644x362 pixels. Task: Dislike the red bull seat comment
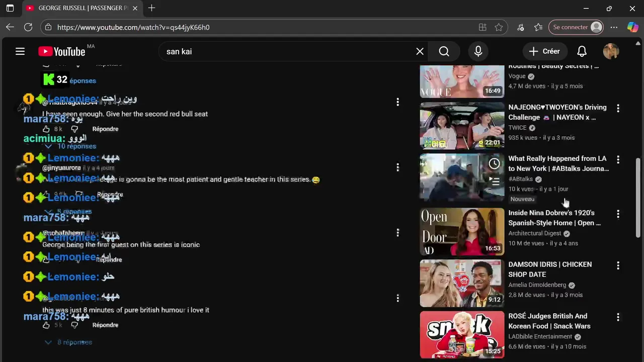[74, 129]
